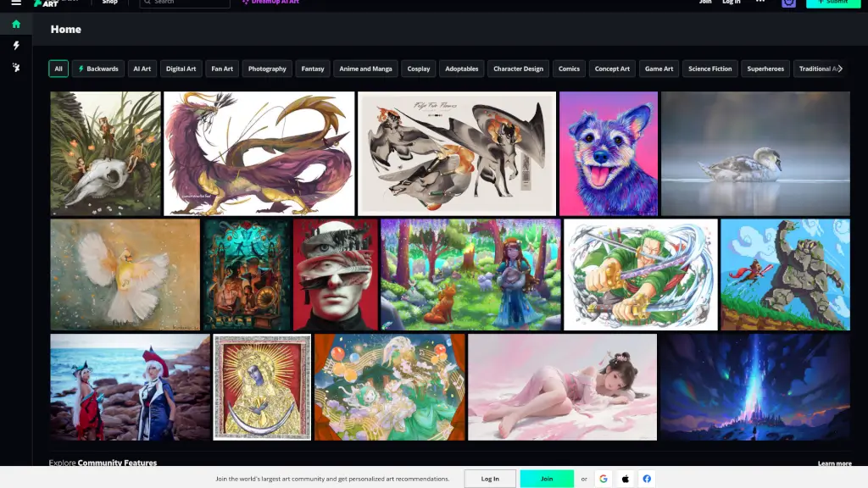
Task: Toggle the AI Art filter chip
Action: point(142,69)
